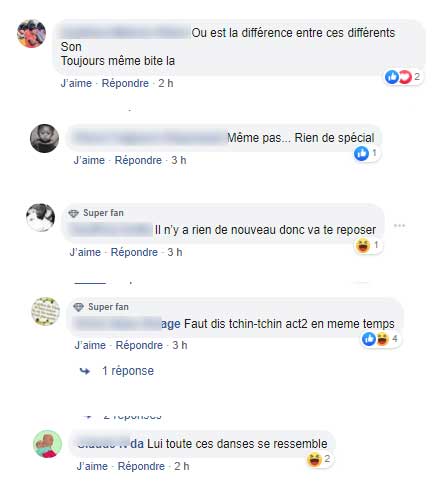Open profile picture of first commenter at top
Viewport: 443px width, 494px height.
coord(31,34)
